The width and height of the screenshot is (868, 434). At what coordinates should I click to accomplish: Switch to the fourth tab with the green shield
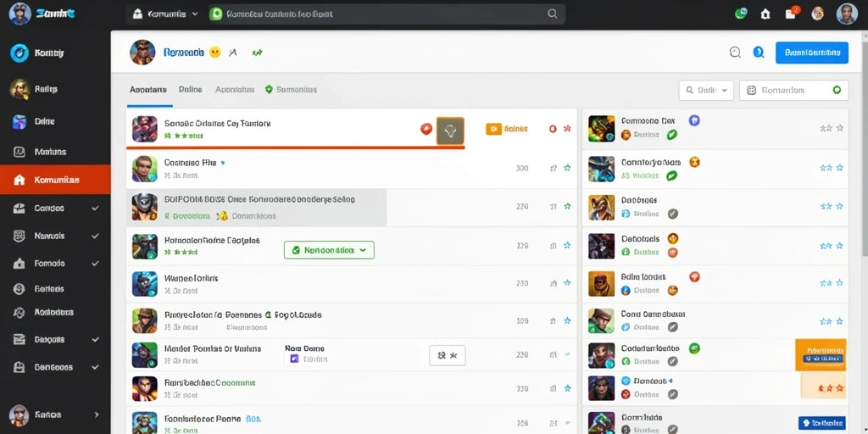pyautogui.click(x=292, y=89)
